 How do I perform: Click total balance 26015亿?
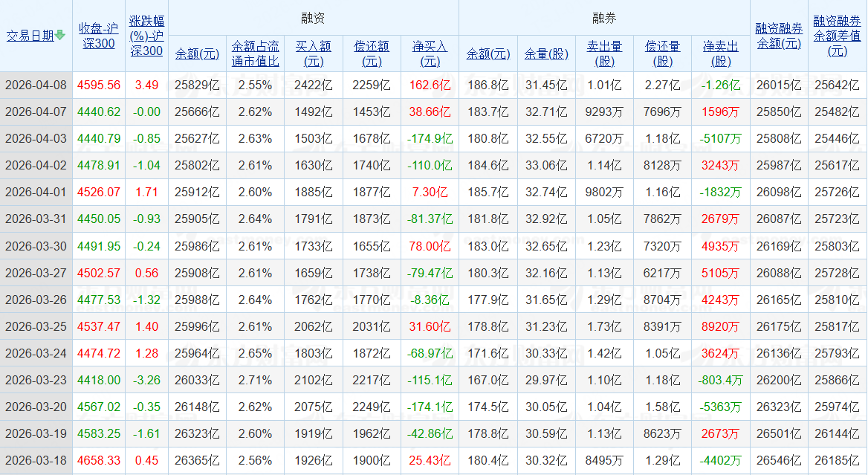click(779, 85)
